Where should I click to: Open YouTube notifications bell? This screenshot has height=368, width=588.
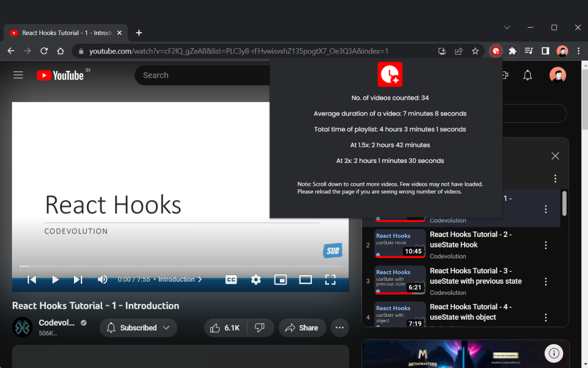[x=528, y=75]
